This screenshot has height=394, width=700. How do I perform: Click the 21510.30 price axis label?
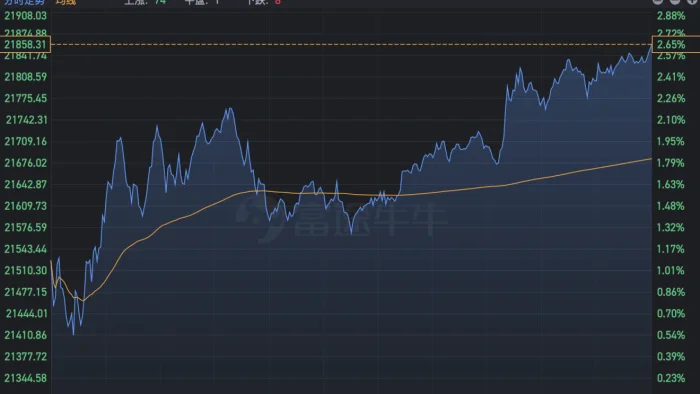click(25, 270)
